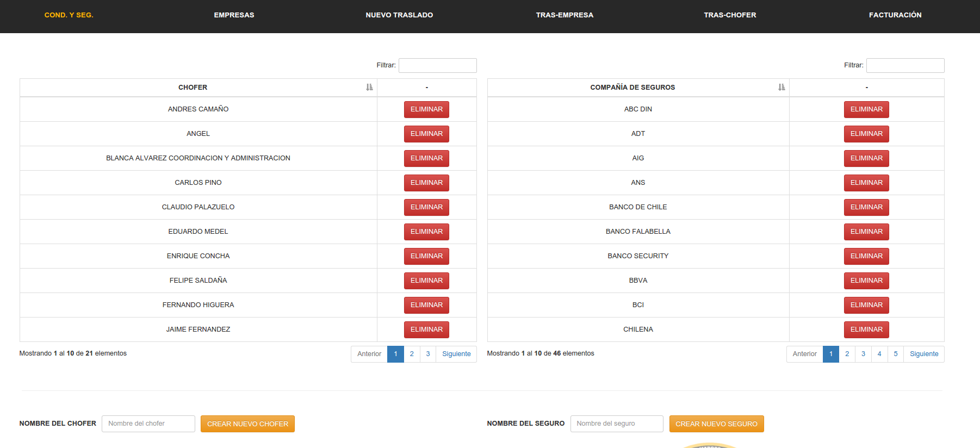Viewport: 980px width, 448px height.
Task: Click CREAR NUEVO SEGURO button
Action: pos(716,424)
